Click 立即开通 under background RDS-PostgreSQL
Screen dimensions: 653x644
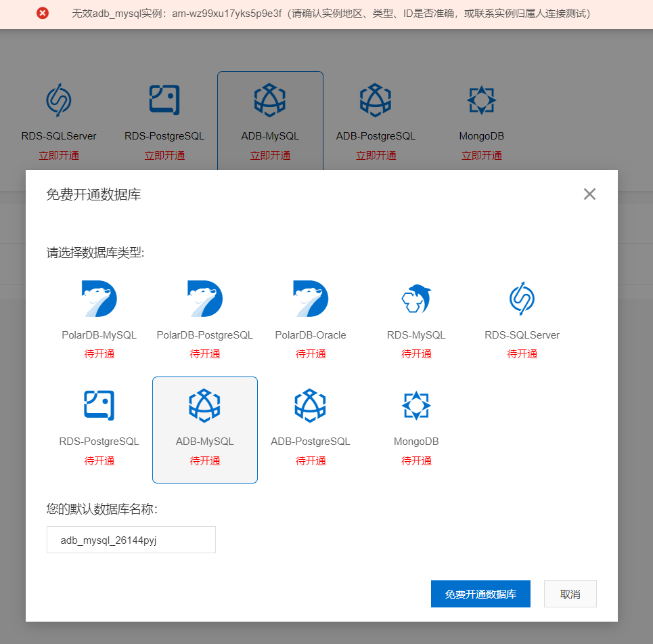coord(164,156)
